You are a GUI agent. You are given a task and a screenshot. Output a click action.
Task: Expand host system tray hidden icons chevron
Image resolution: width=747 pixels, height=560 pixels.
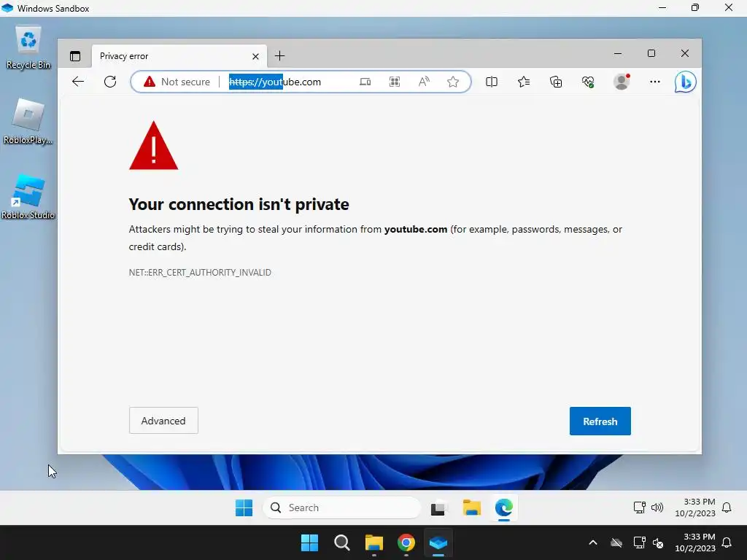[x=593, y=542]
